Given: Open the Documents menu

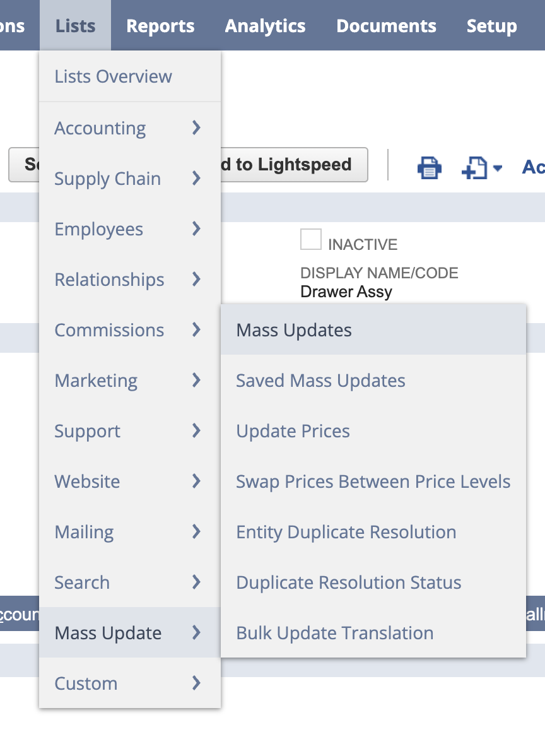Looking at the screenshot, I should tap(385, 25).
